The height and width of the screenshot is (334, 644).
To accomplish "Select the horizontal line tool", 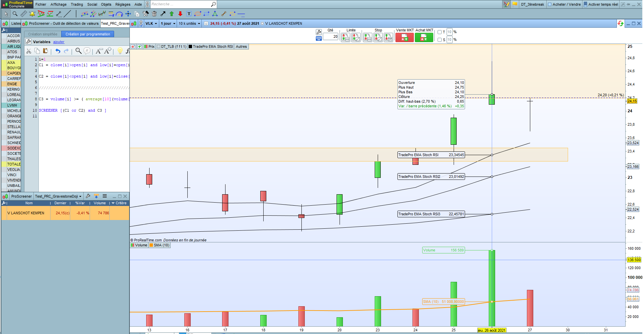I will (x=241, y=14).
